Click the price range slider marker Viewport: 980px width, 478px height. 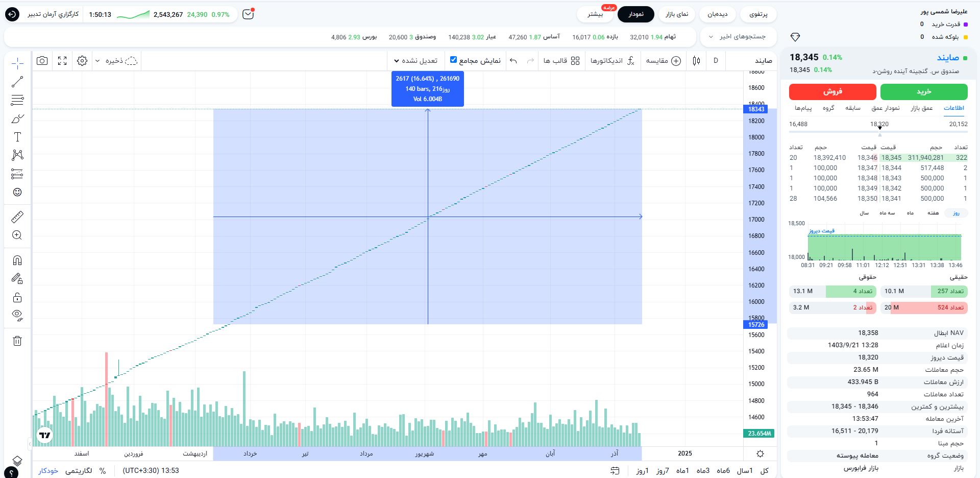pos(879,128)
